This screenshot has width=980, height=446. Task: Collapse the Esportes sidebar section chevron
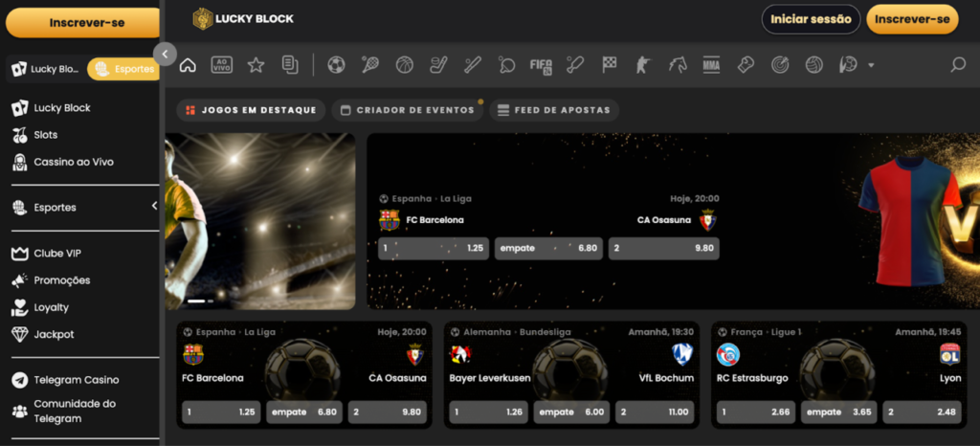[154, 206]
